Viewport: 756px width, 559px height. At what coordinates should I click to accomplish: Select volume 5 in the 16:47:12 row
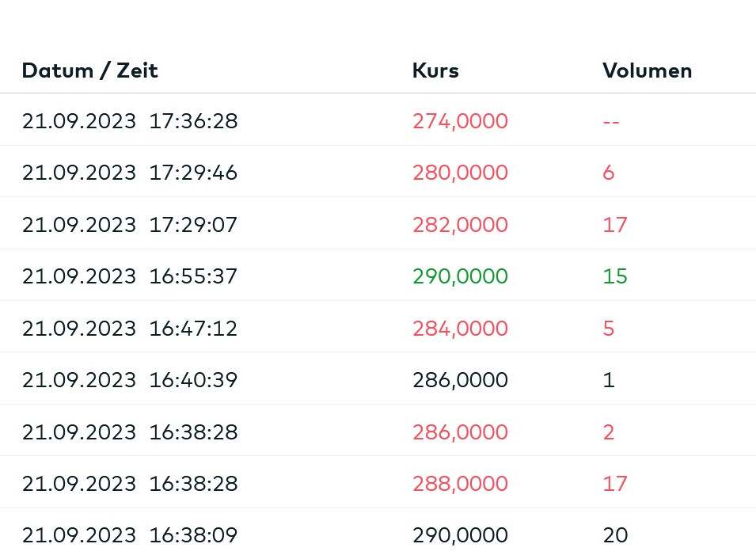tap(608, 328)
